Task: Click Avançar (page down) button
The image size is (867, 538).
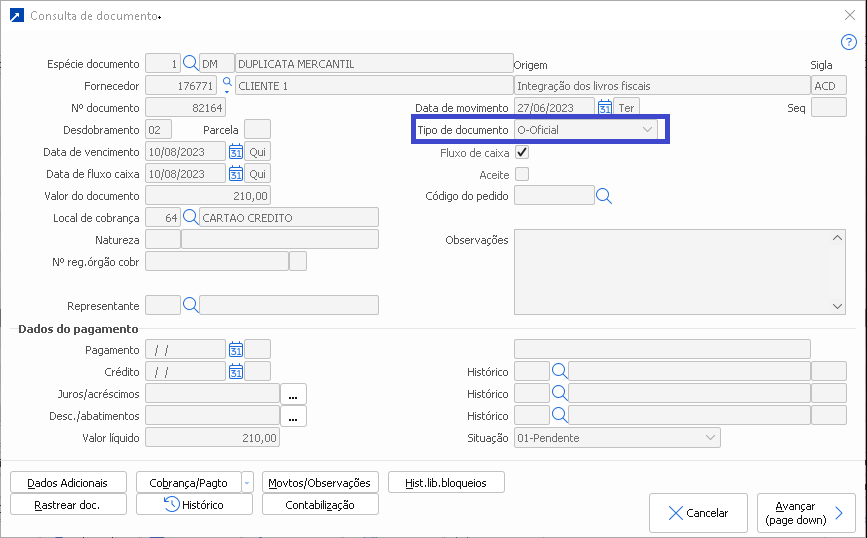Action: click(806, 513)
